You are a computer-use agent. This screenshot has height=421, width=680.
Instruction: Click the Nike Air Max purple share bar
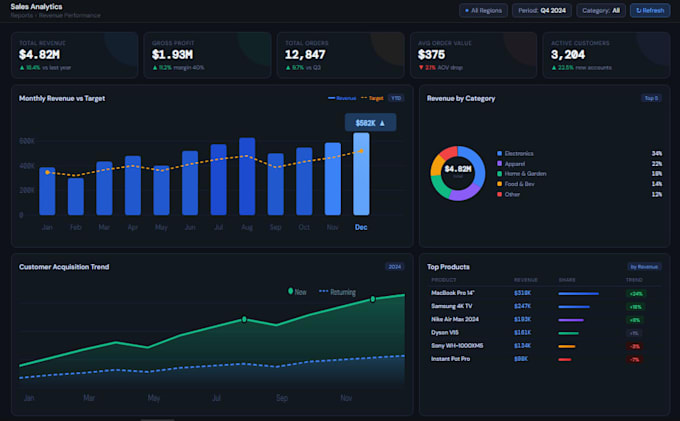click(x=571, y=320)
